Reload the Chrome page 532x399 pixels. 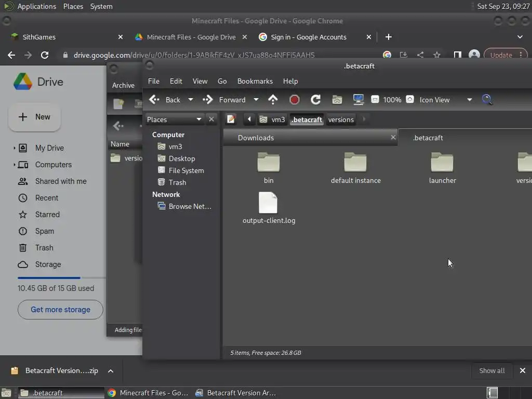pos(45,55)
